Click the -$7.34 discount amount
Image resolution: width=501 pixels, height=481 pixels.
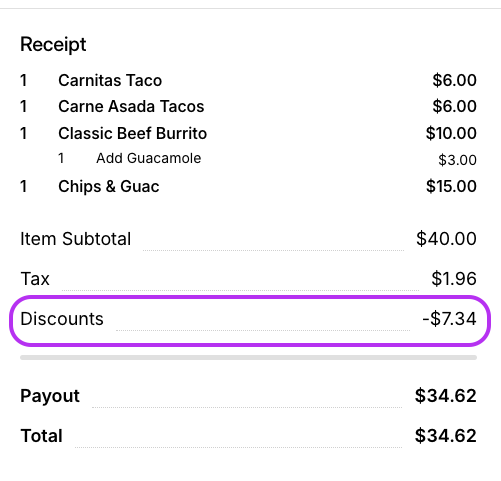[449, 319]
